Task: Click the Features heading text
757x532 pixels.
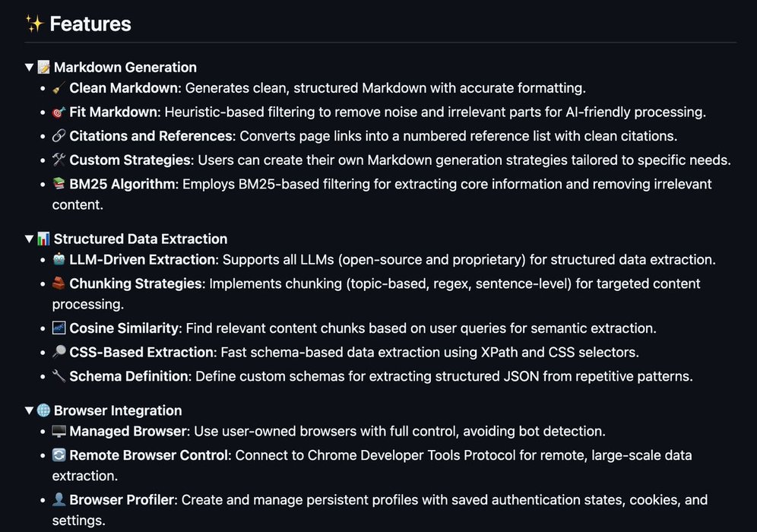Action: pyautogui.click(x=90, y=24)
